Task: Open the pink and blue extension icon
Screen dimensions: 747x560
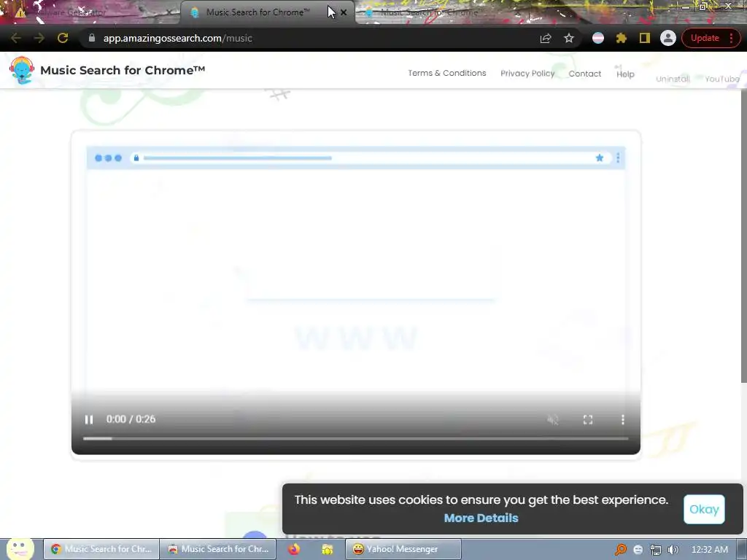Action: coord(598,38)
